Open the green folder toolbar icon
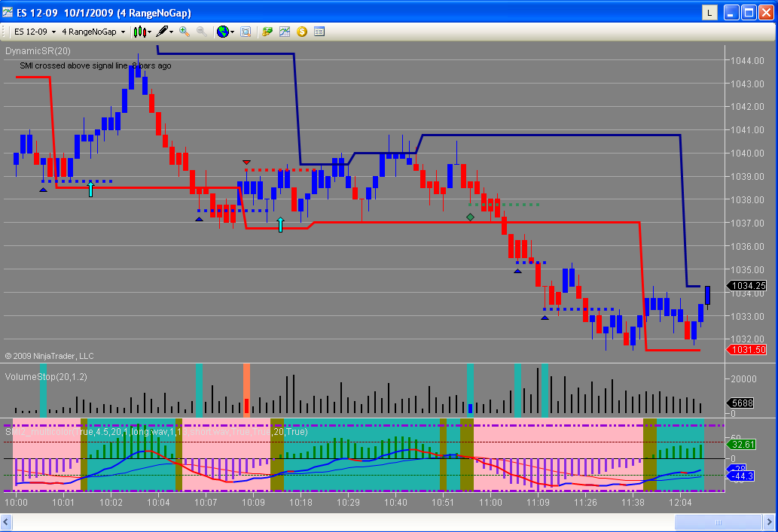The width and height of the screenshot is (778, 532). tap(267, 32)
